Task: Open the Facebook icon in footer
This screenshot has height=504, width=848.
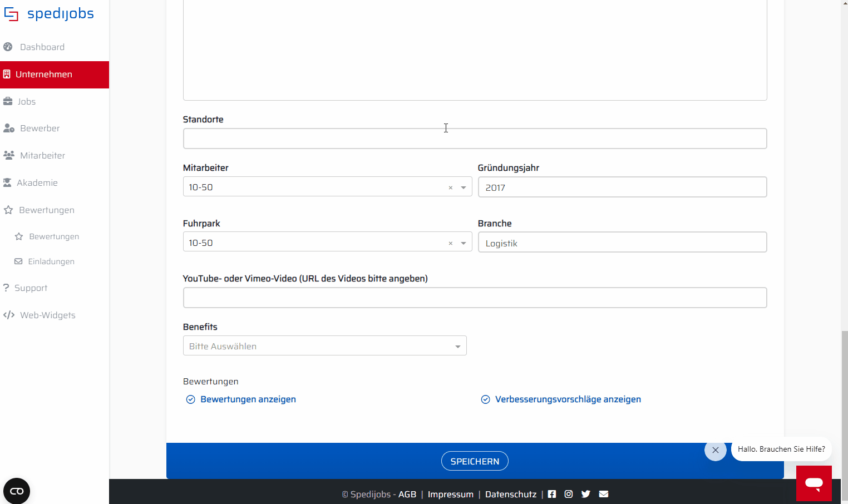Action: pos(552,494)
